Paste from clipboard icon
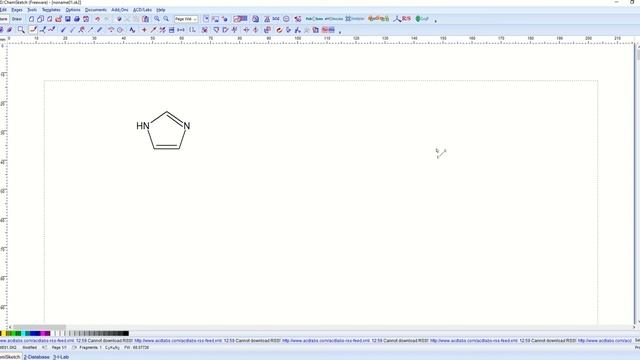The height and width of the screenshot is (360, 640). (x=145, y=19)
